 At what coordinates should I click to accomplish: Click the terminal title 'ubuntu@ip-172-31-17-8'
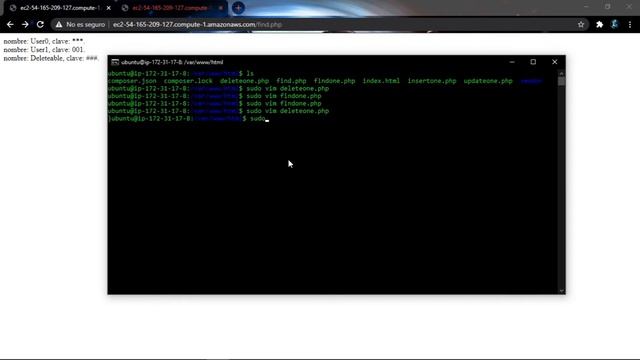172,62
